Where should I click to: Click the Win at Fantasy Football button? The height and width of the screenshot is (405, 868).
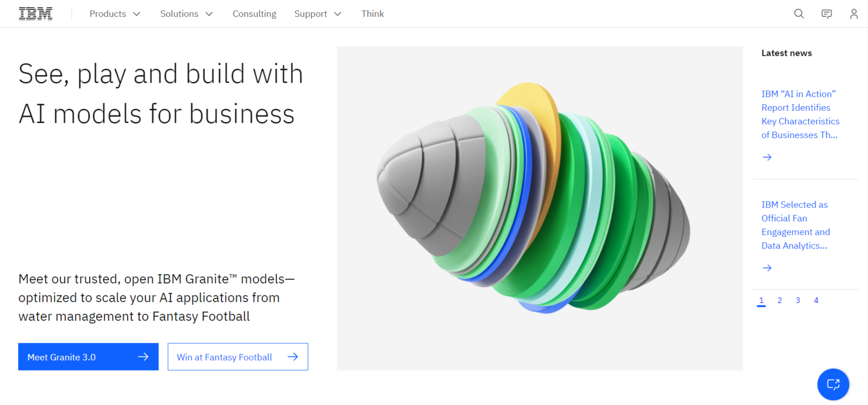point(224,356)
